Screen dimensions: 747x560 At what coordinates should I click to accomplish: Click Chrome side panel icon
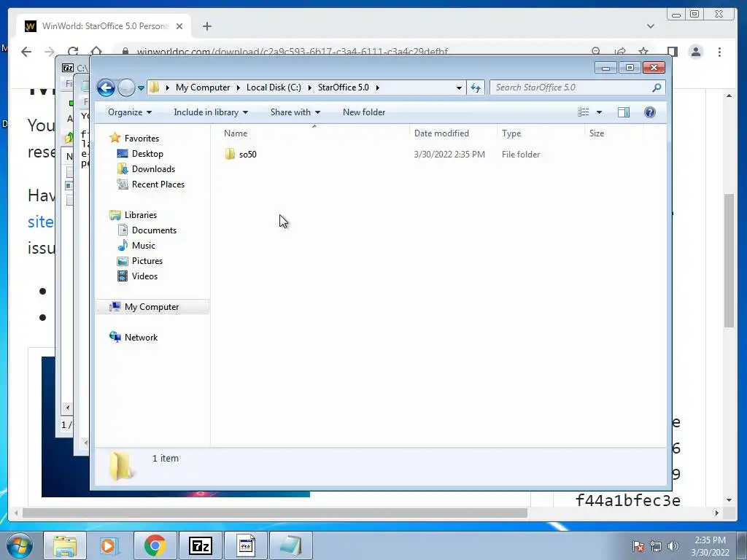pos(672,52)
